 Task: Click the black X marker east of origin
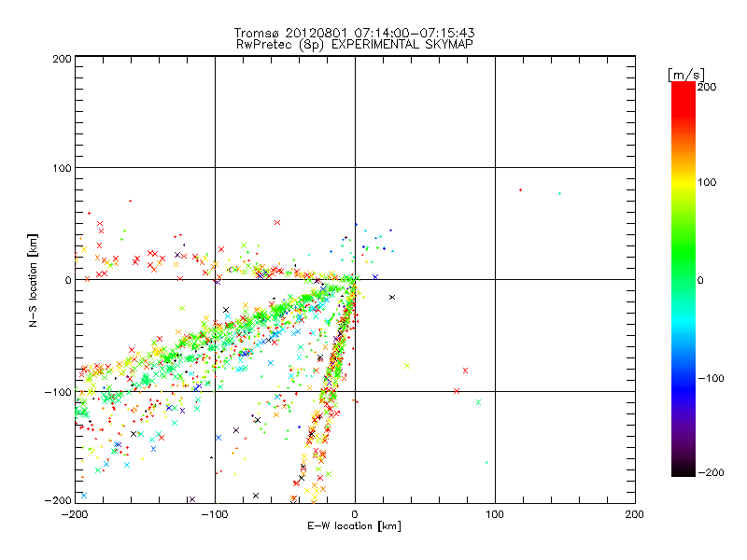point(392,297)
